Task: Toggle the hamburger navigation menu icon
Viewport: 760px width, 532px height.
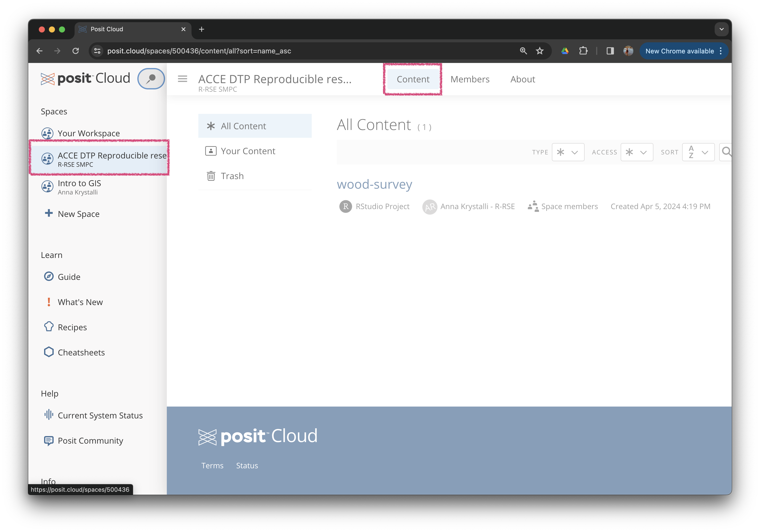Action: [182, 79]
